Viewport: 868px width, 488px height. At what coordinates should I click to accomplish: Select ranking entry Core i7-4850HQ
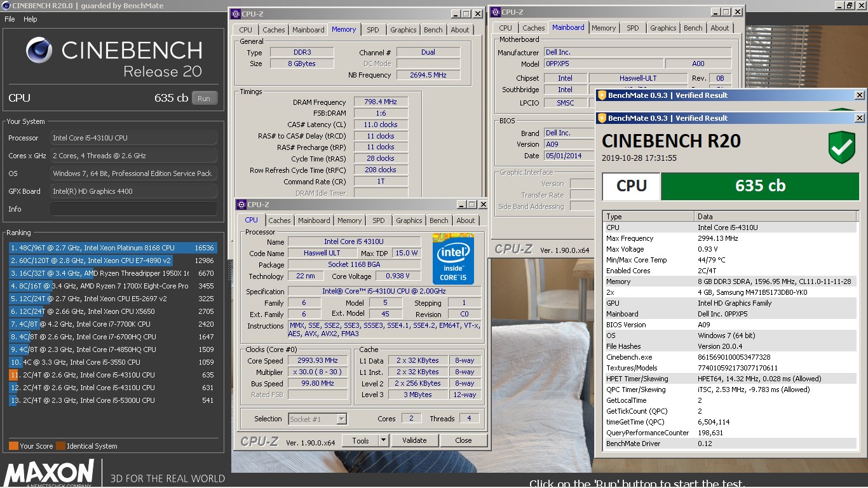112,349
